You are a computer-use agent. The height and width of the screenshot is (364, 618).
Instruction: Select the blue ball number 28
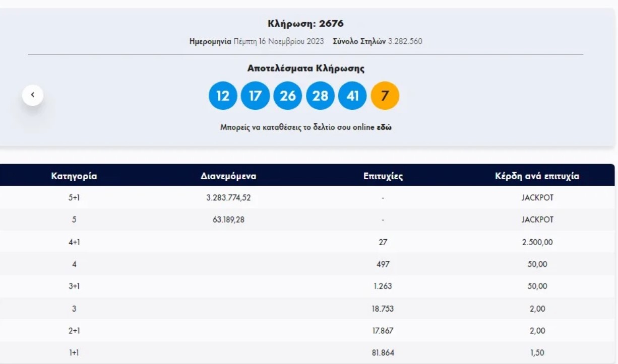click(320, 96)
